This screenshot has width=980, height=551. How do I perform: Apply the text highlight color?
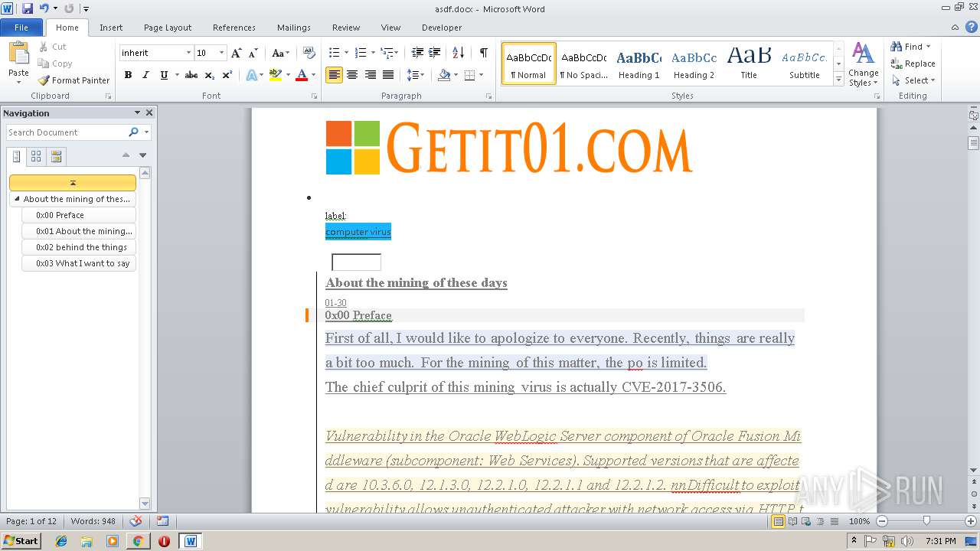[275, 75]
